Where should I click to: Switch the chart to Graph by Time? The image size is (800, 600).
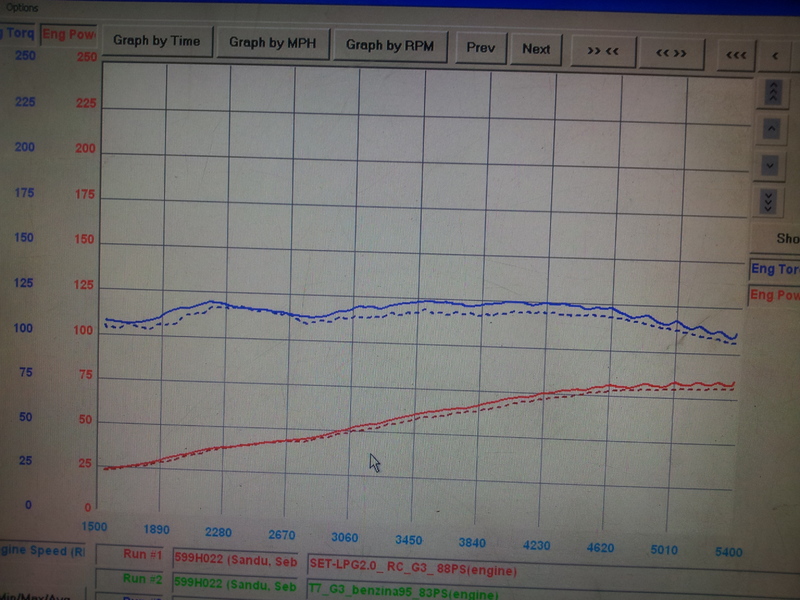(x=157, y=41)
